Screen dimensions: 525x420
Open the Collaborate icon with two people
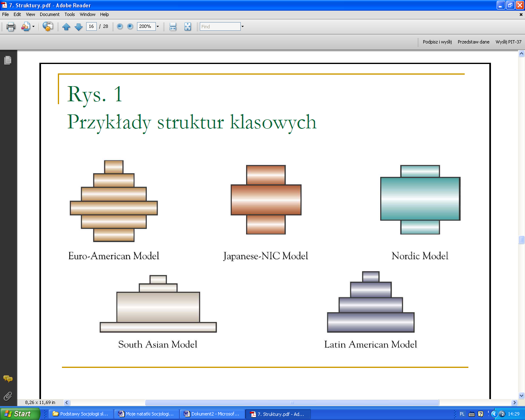[25, 27]
